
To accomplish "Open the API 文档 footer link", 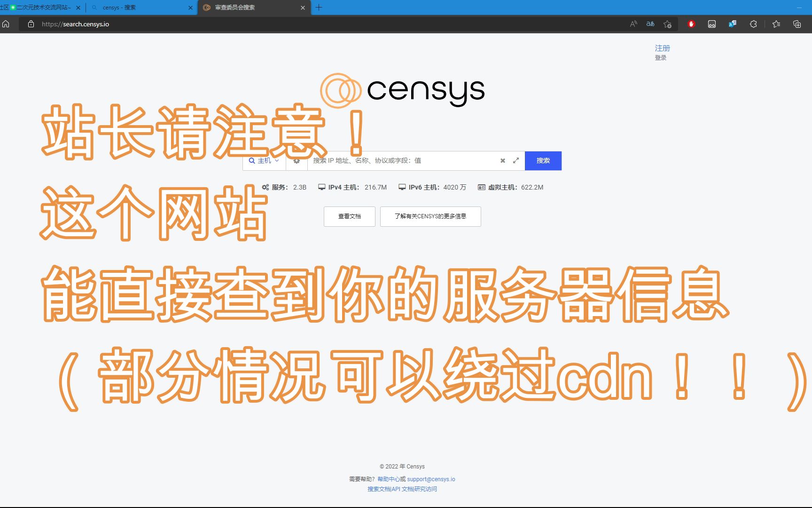I will [402, 489].
